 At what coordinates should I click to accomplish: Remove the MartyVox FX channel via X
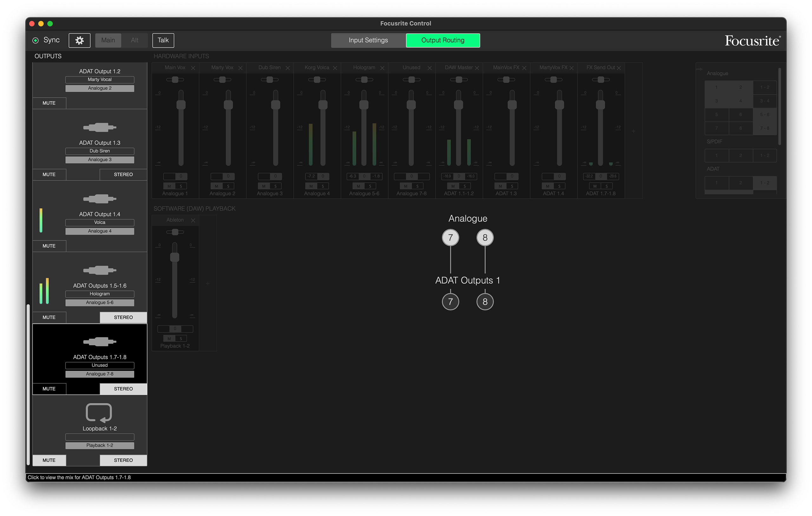pos(572,68)
